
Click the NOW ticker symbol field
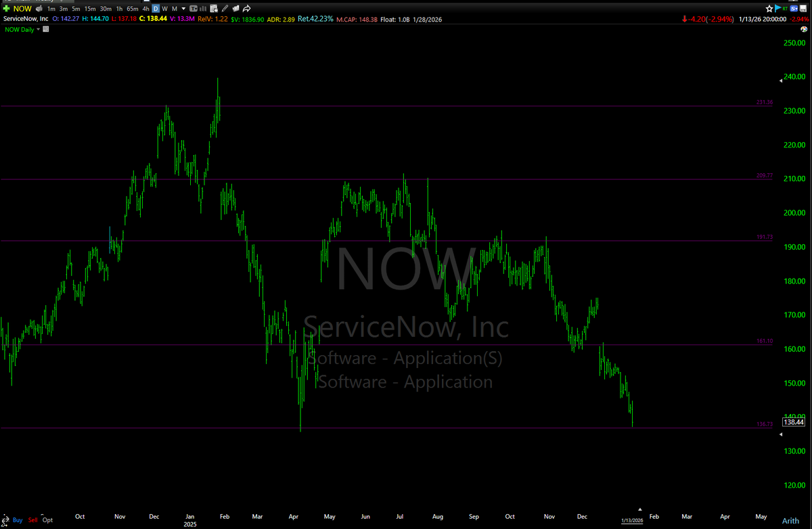[x=22, y=9]
